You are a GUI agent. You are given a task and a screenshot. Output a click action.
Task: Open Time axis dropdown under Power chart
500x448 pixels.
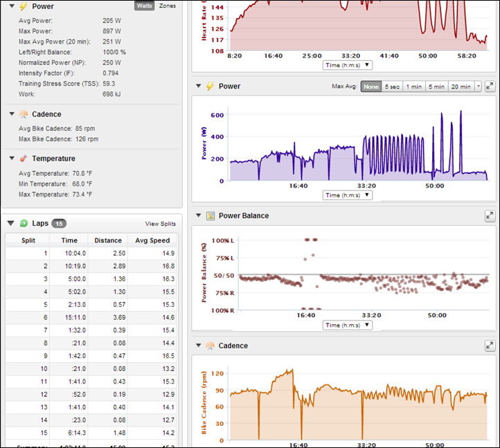(x=348, y=195)
